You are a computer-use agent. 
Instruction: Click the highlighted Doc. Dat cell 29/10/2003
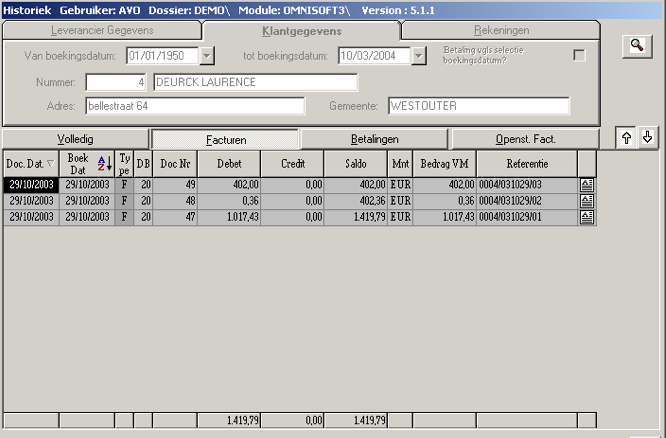31,185
